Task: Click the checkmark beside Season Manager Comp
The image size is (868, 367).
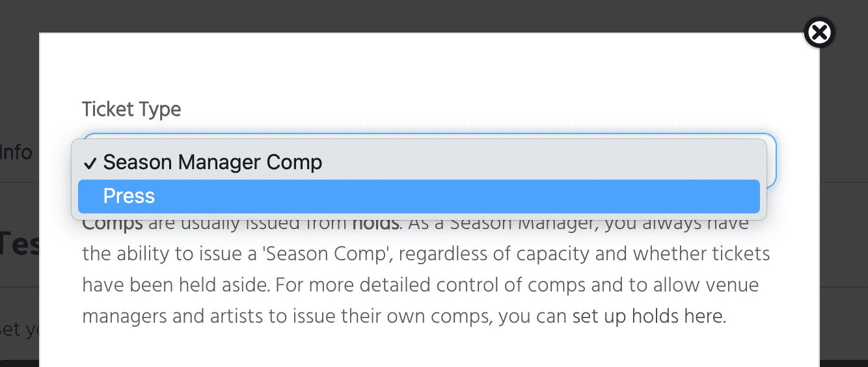Action: 90,163
